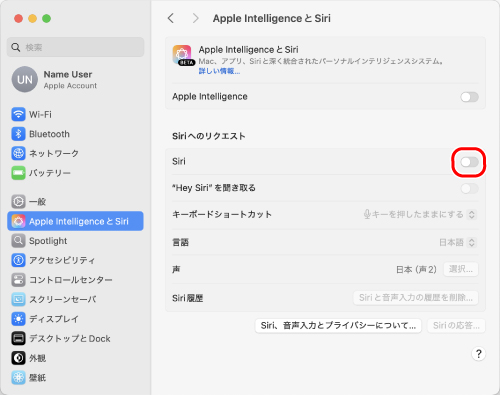Open デスクトップと Dock settings
The width and height of the screenshot is (500, 395).
click(75, 338)
